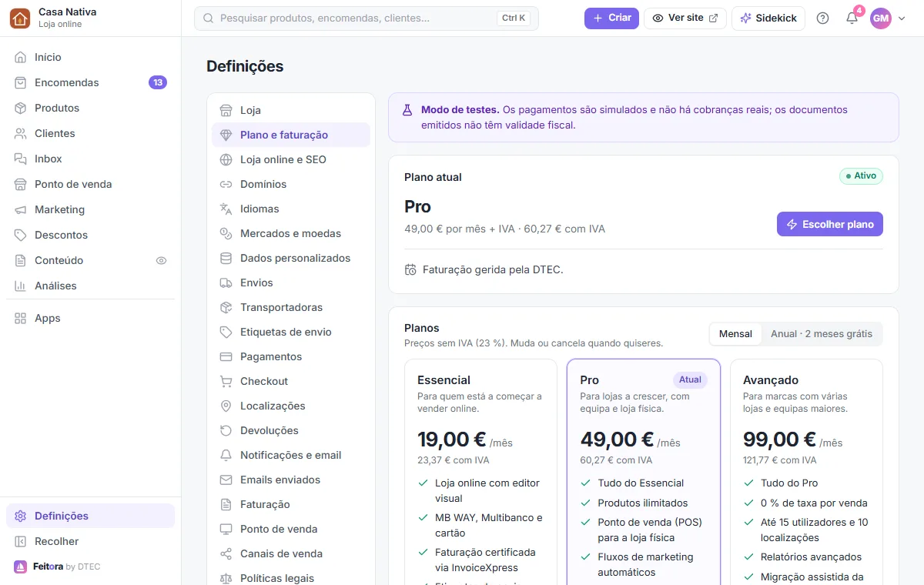Click the GM user avatar
Image resolution: width=924 pixels, height=585 pixels.
point(881,18)
